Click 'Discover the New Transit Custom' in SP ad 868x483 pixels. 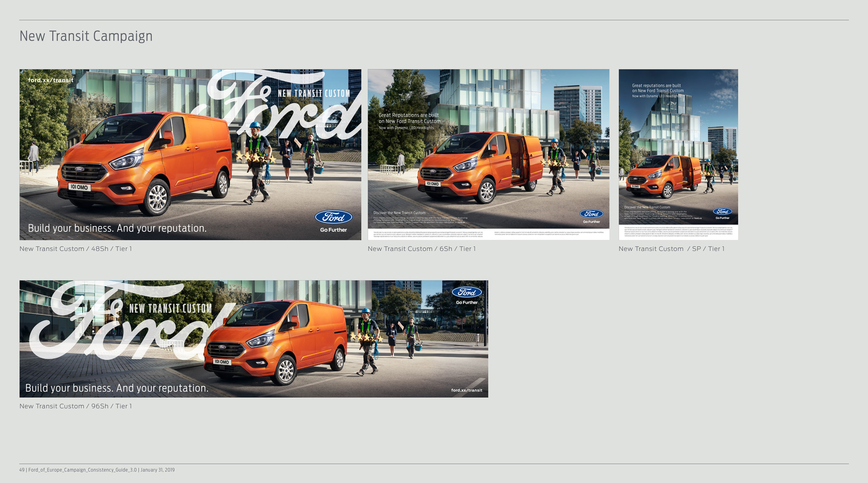[x=647, y=207]
